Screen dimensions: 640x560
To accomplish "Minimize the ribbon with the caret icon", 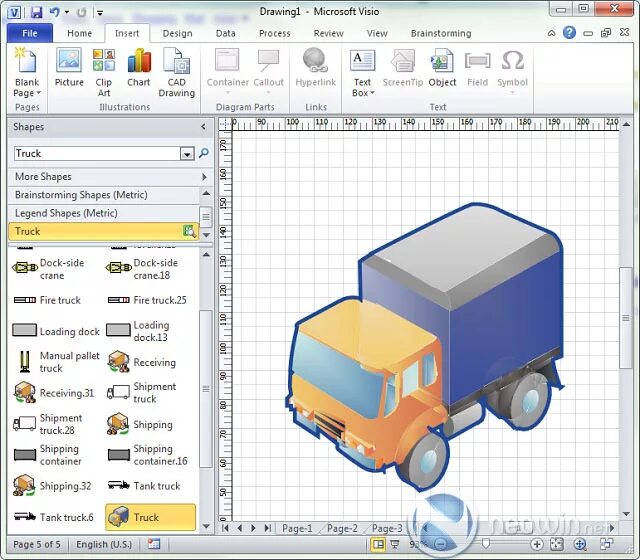I will (x=551, y=33).
